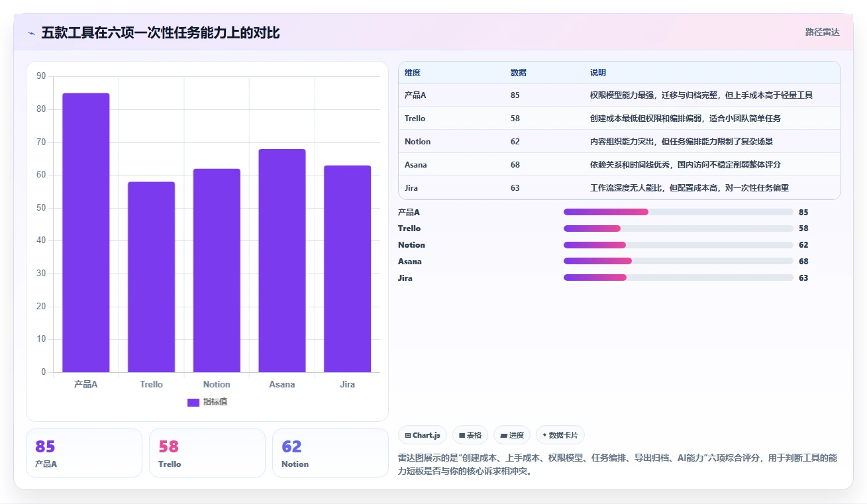Image resolution: width=867 pixels, height=504 pixels.
Task: Click the Notion progress bar
Action: point(678,245)
